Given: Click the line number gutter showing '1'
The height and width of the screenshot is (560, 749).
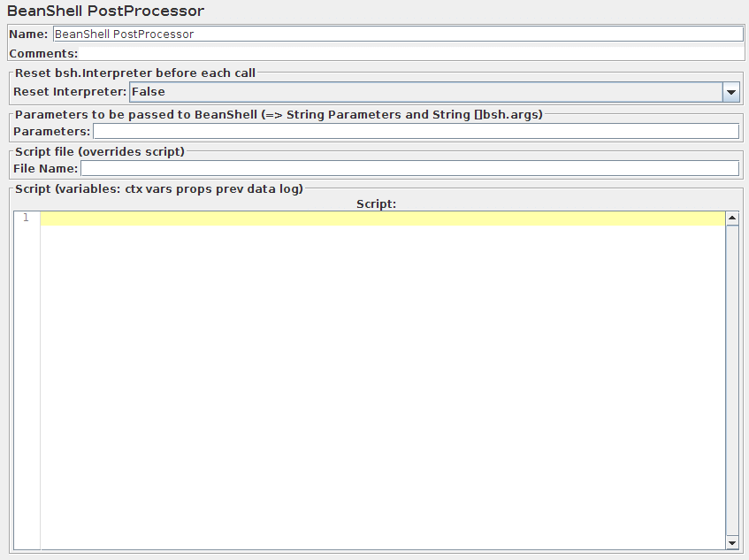Looking at the screenshot, I should point(26,217).
